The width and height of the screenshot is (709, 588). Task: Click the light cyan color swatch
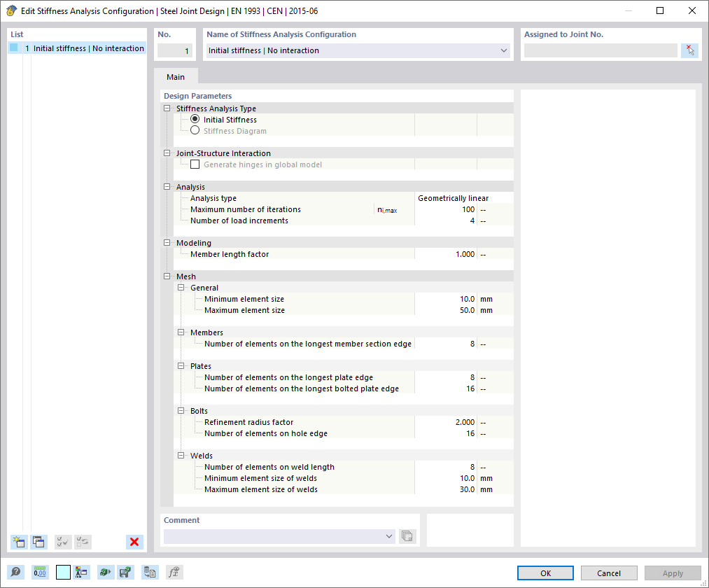[x=63, y=573]
